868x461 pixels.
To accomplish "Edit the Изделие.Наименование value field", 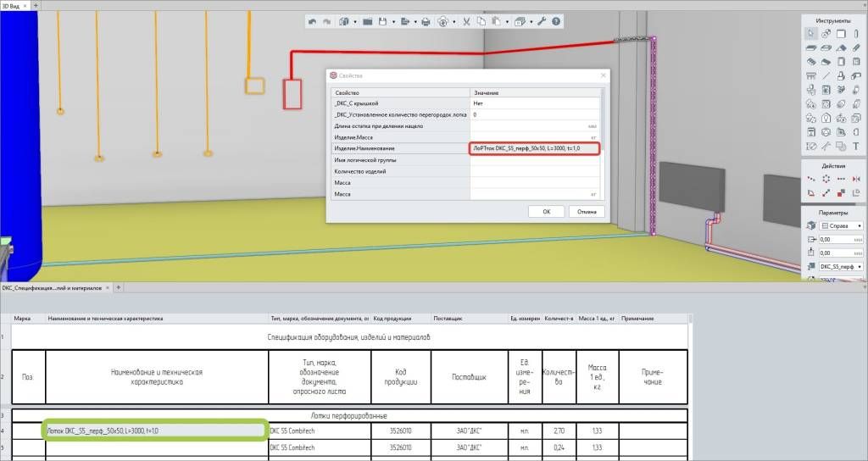I will [534, 148].
